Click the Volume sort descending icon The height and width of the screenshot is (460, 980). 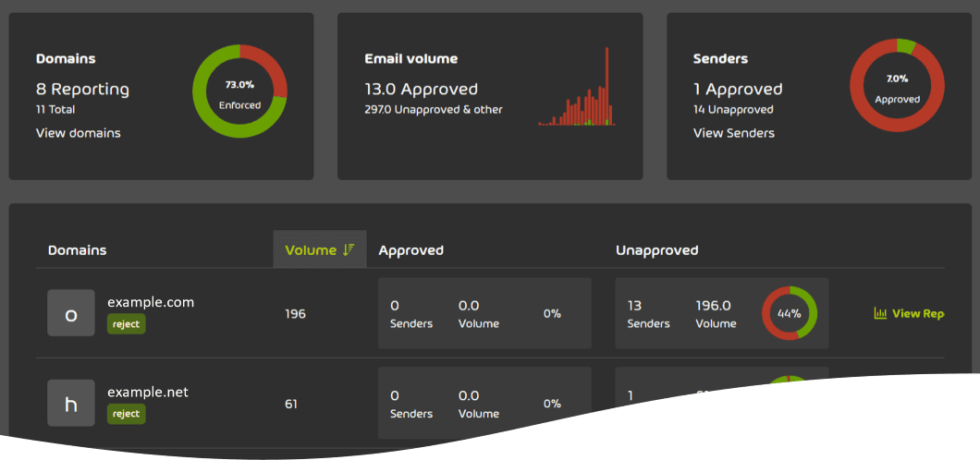[349, 250]
